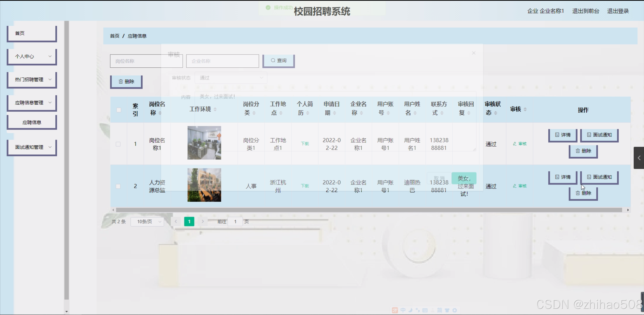Click 面试通知 button for row 2
The width and height of the screenshot is (644, 315).
pos(599,177)
